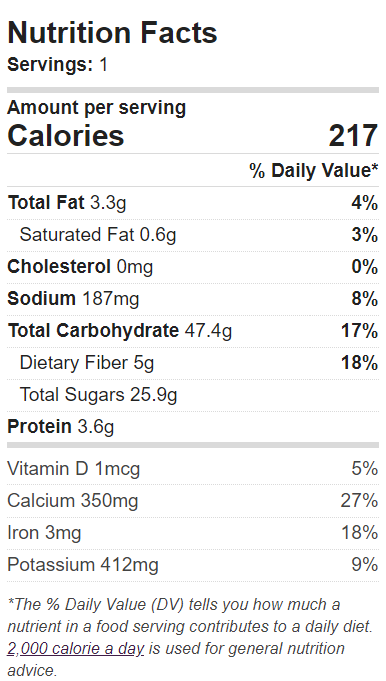
Task: Click the Sodium 187mg label
Action: click(x=73, y=299)
